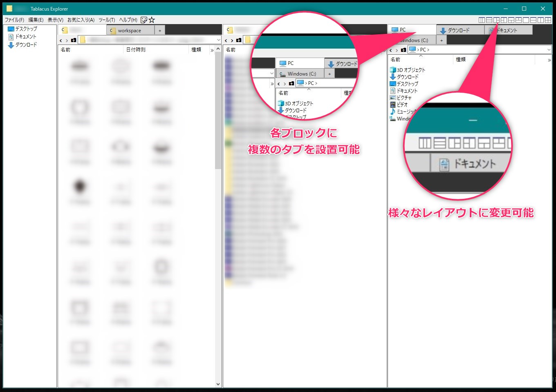Switch to the two horizontal rows layout
Viewport: 556px width, 392px height.
point(533,20)
